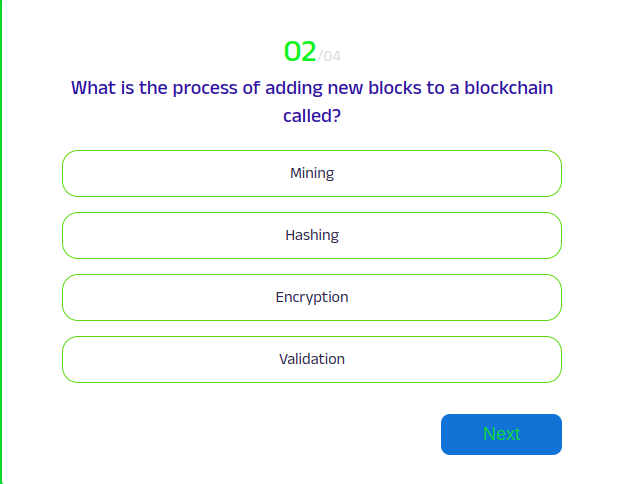Click the blue Next button
The width and height of the screenshot is (619, 484).
(x=501, y=434)
